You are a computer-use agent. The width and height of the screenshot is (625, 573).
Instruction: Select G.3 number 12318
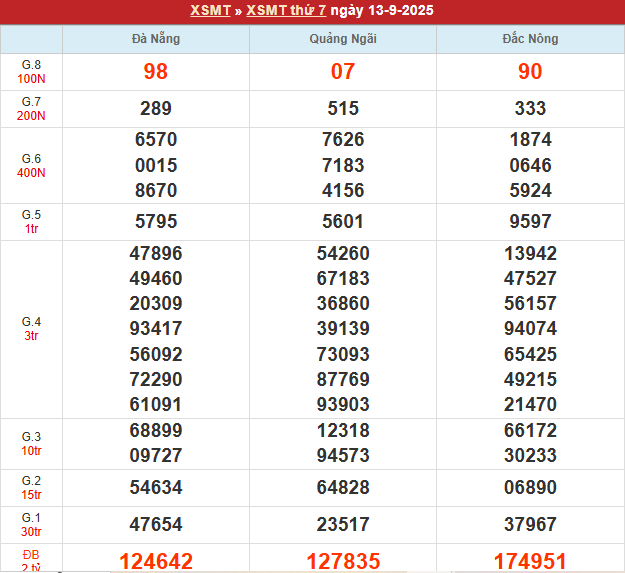pos(343,431)
